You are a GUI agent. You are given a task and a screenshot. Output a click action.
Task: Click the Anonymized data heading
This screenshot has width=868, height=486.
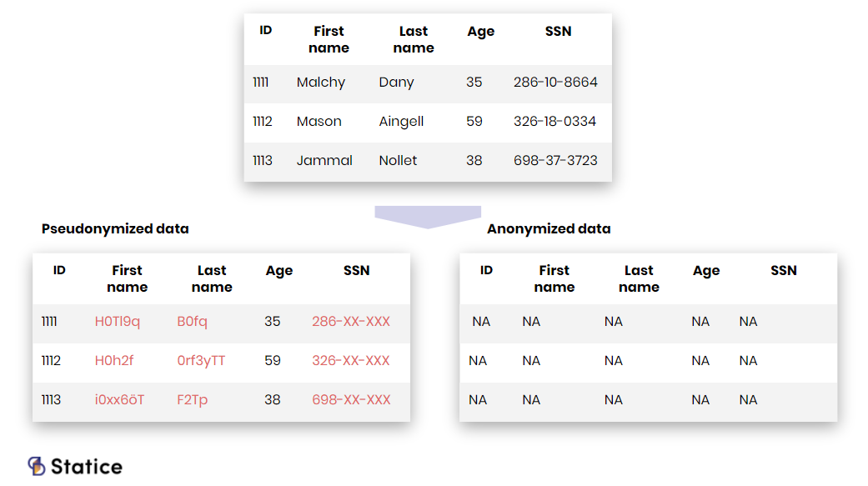549,228
